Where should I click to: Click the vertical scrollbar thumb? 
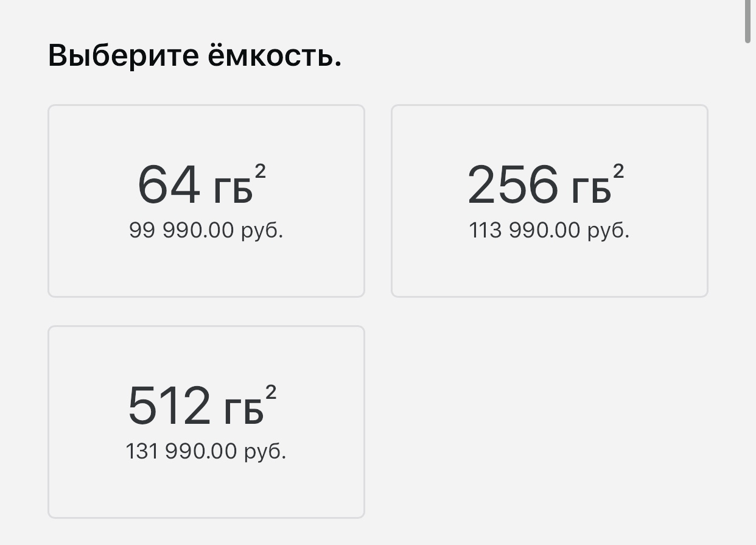tap(747, 21)
